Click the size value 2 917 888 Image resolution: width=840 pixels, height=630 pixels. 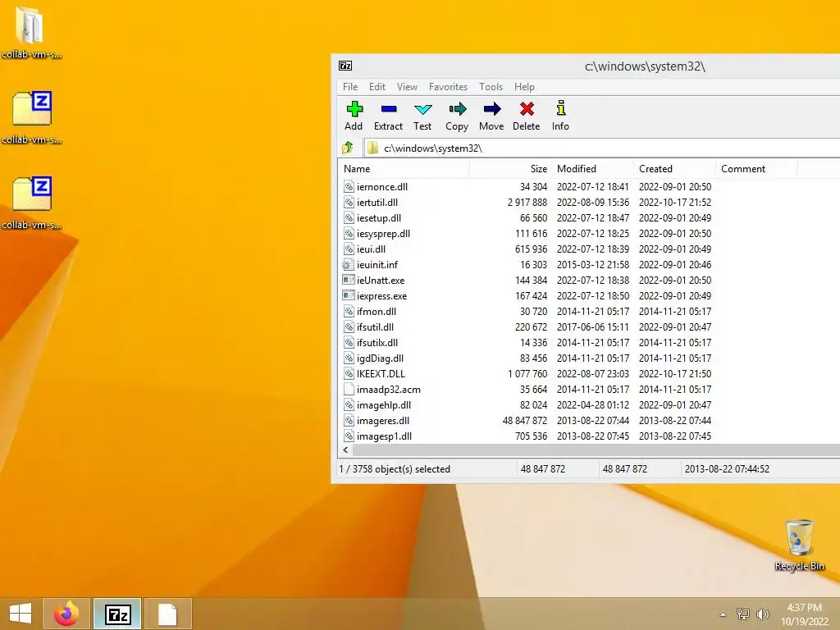pyautogui.click(x=527, y=202)
